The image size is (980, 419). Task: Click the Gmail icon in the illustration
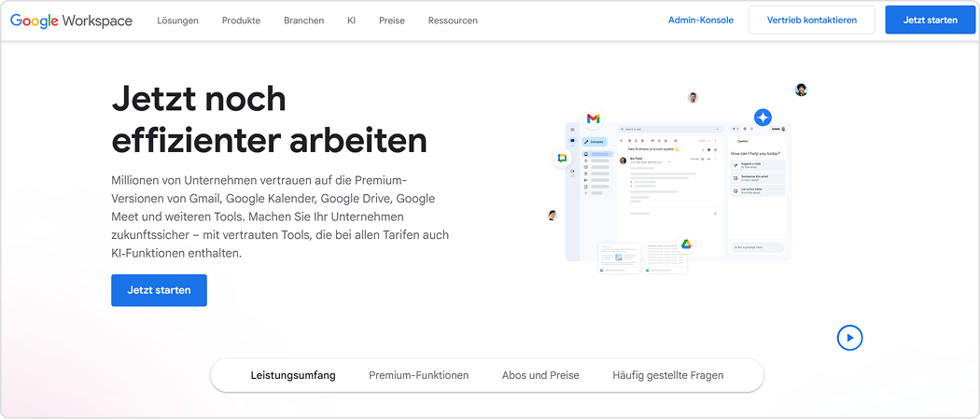[x=593, y=119]
